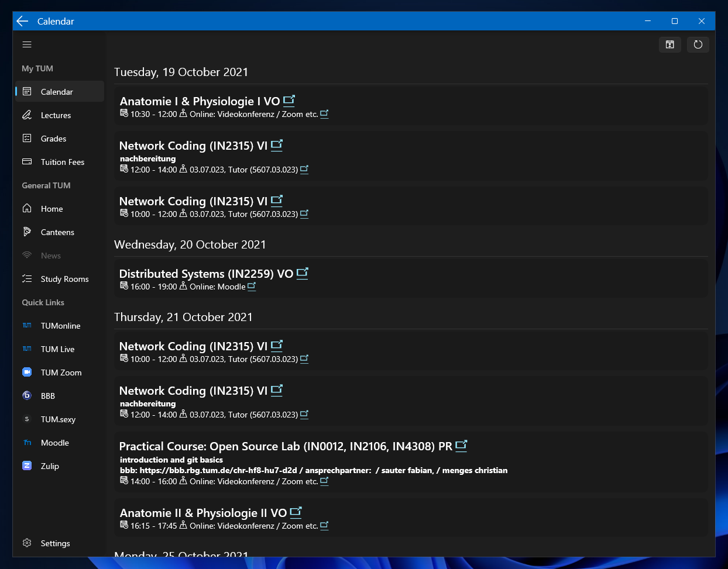The height and width of the screenshot is (569, 728).
Task: Open external link for Anatomie II & Physiologie II
Action: pyautogui.click(x=296, y=512)
